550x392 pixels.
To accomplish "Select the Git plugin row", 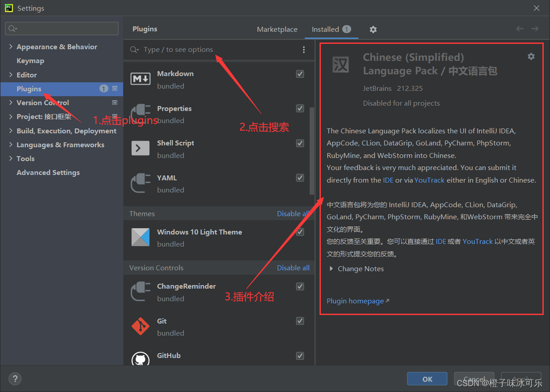I will [x=219, y=327].
